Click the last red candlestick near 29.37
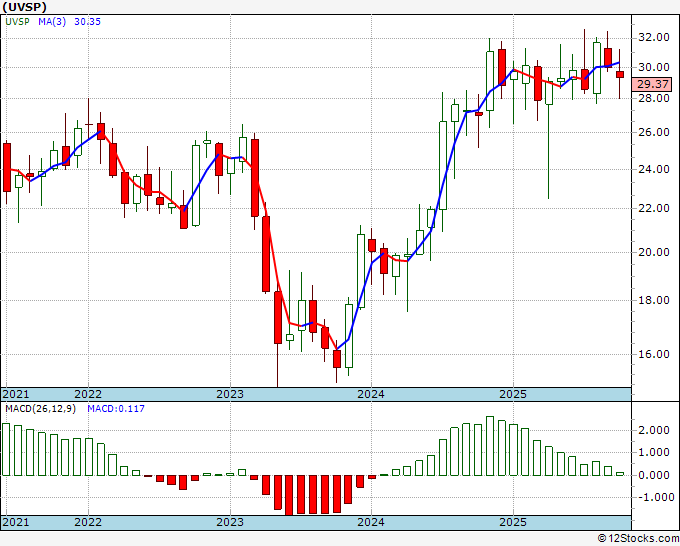 point(620,75)
